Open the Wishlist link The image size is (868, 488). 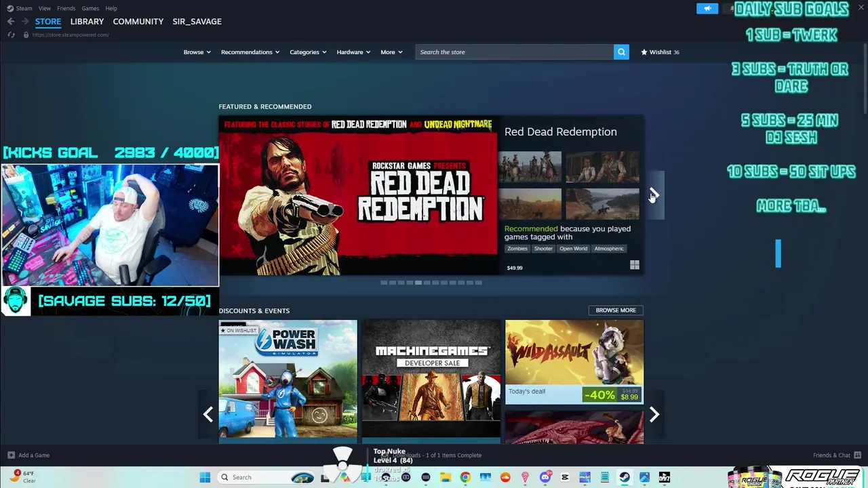(x=660, y=52)
